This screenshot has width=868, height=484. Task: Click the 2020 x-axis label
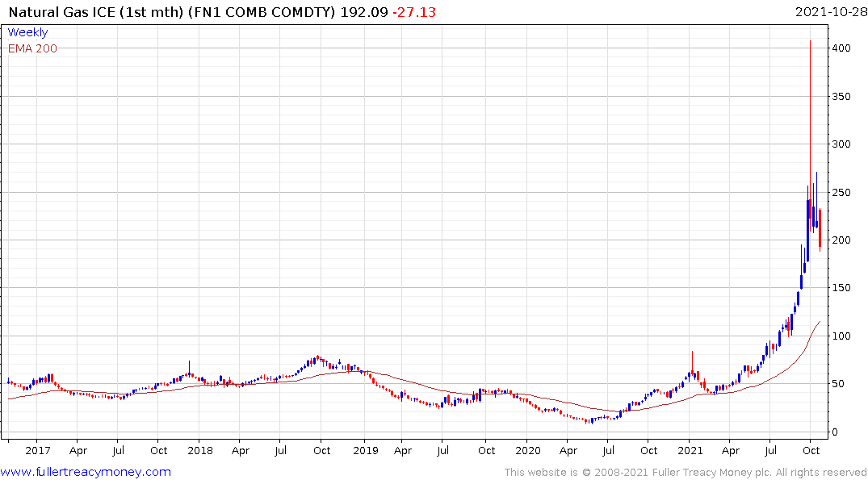click(527, 451)
